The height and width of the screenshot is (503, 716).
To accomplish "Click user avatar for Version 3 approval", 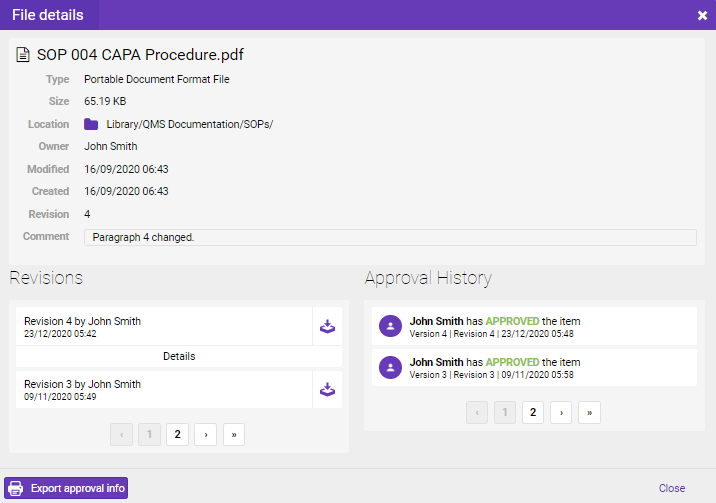I will pyautogui.click(x=390, y=367).
